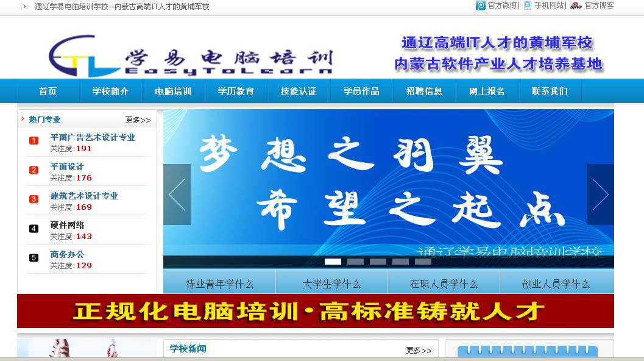This screenshot has width=644, height=361.
Task: Click the black number 4 rank badge
Action: 34,229
